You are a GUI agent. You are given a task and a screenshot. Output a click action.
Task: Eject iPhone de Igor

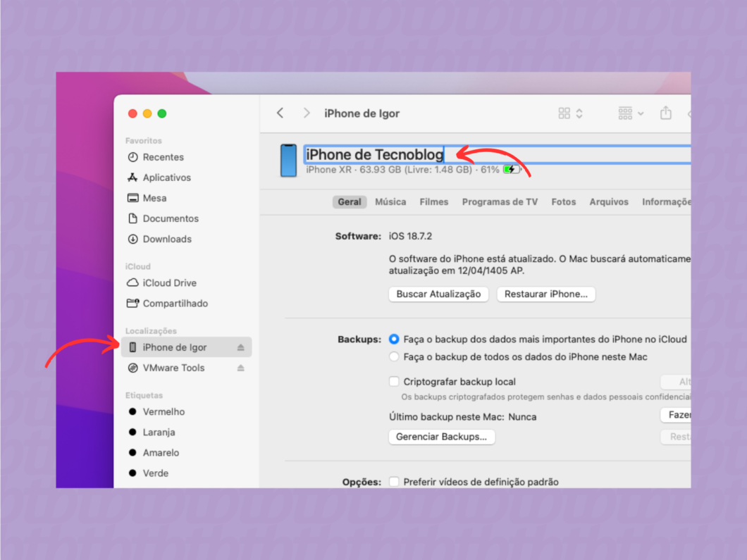[240, 347]
